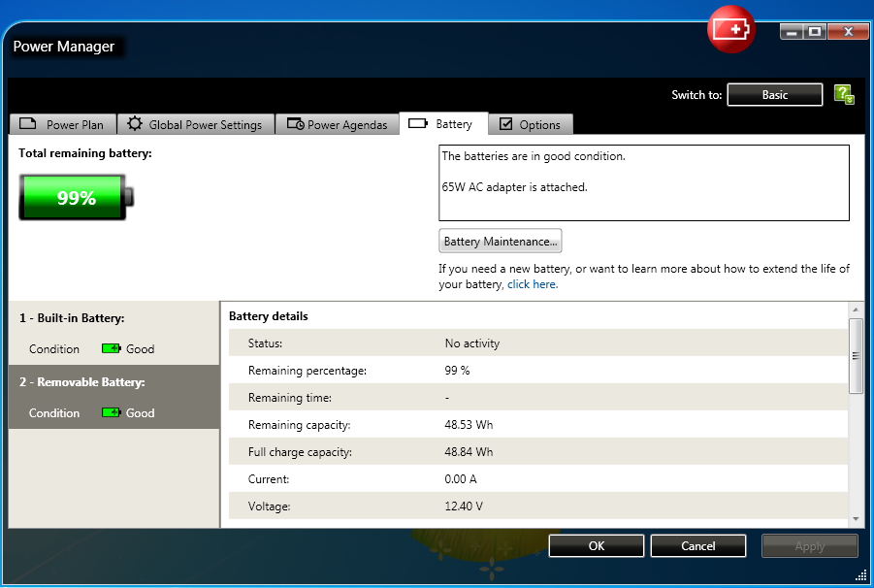
Task: Click the 'Remaining capacity:' label
Action: coord(300,425)
